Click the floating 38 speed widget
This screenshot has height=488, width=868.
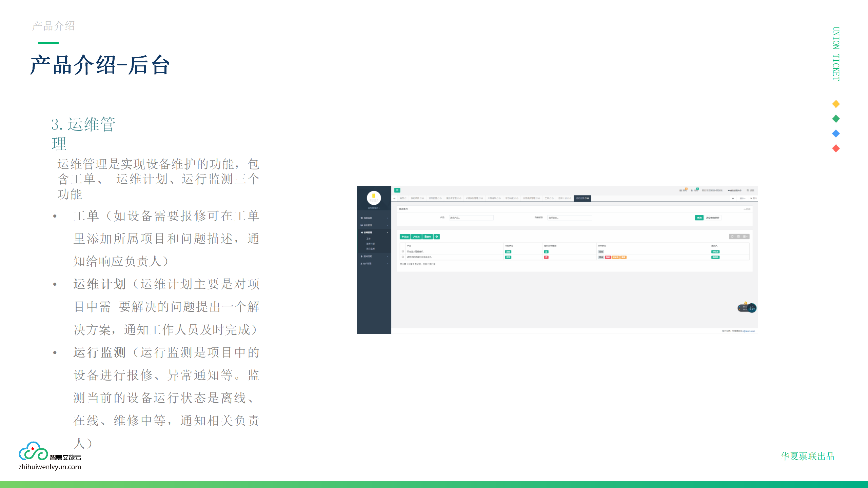747,308
